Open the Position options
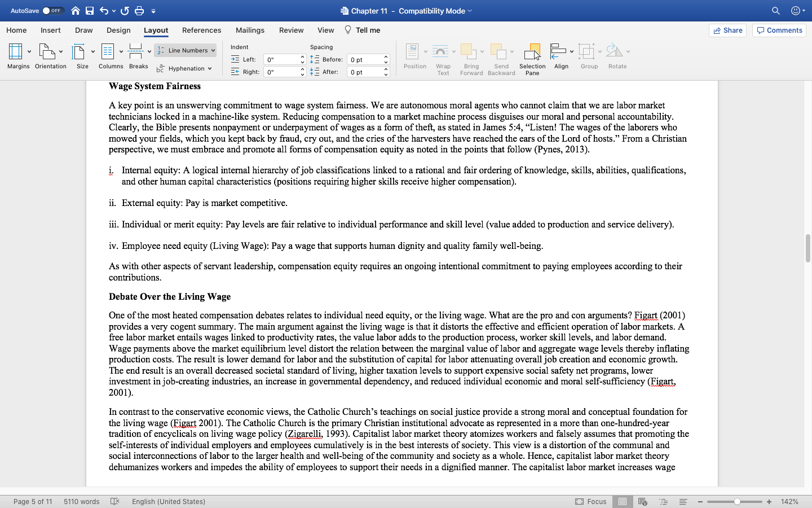Viewport: 812px width, 508px height. tap(415, 56)
